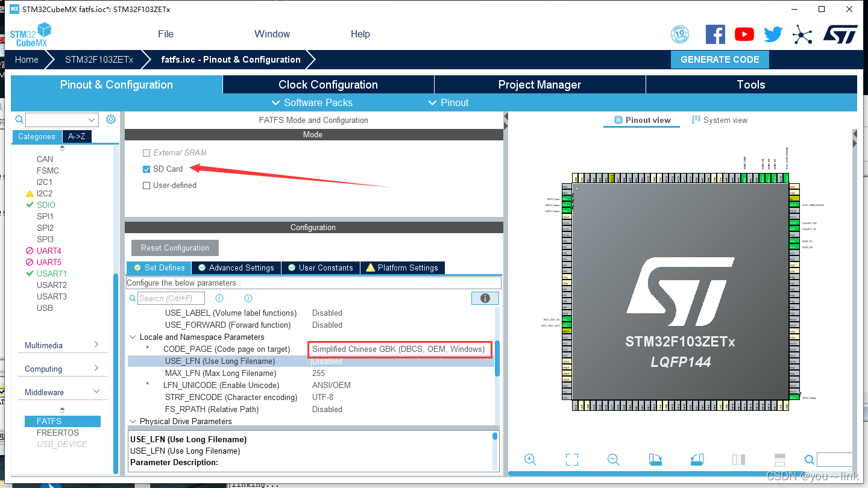Collapse Physical Drive Parameters group
The image size is (868, 488).
click(133, 422)
